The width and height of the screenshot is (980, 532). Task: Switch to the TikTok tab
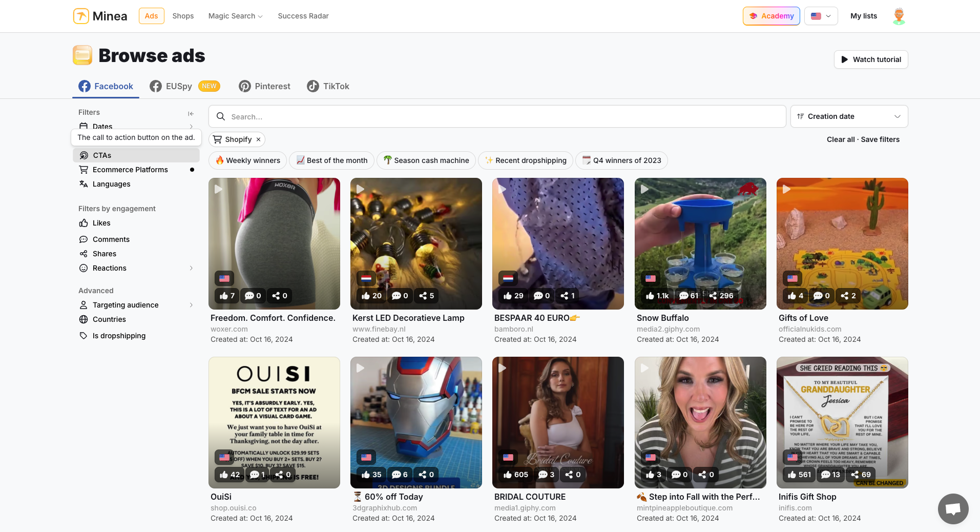(328, 86)
